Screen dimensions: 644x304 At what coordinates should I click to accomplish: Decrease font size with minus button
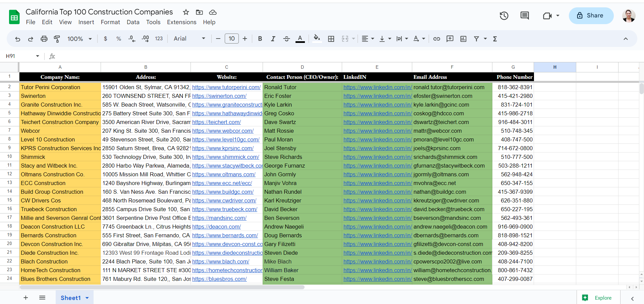click(x=218, y=39)
